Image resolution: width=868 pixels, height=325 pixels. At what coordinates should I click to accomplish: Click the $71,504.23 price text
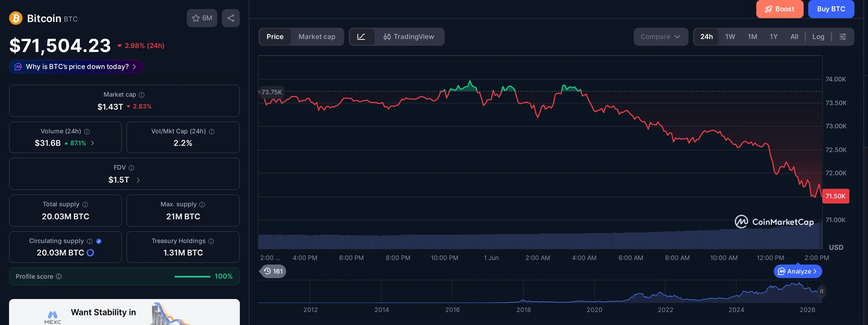(x=60, y=45)
